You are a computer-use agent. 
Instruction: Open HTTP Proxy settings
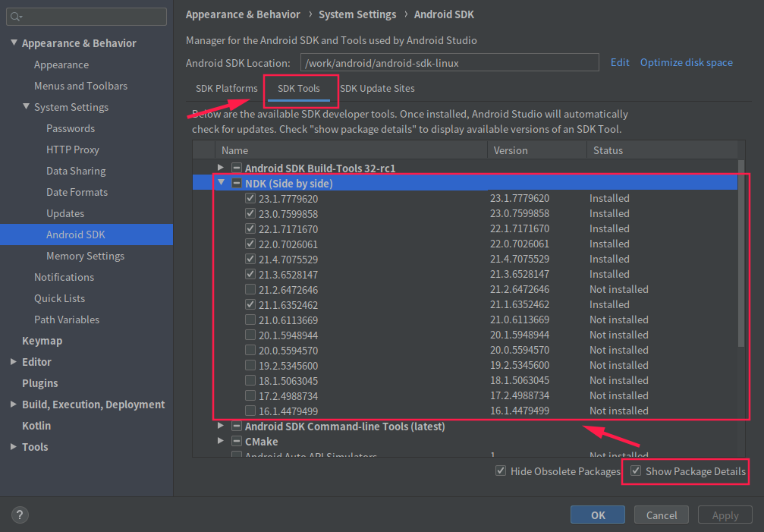coord(73,150)
